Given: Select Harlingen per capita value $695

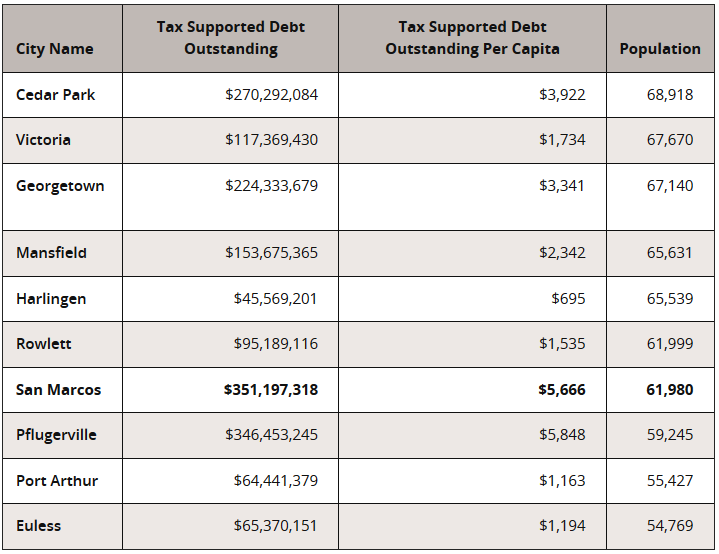Looking at the screenshot, I should click(x=568, y=299).
